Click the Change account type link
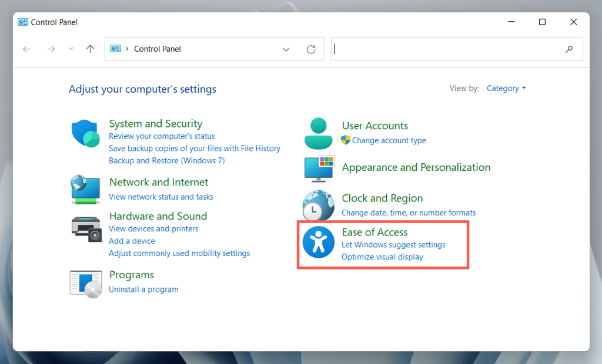Screen dimensions: 602x364 (x=389, y=141)
